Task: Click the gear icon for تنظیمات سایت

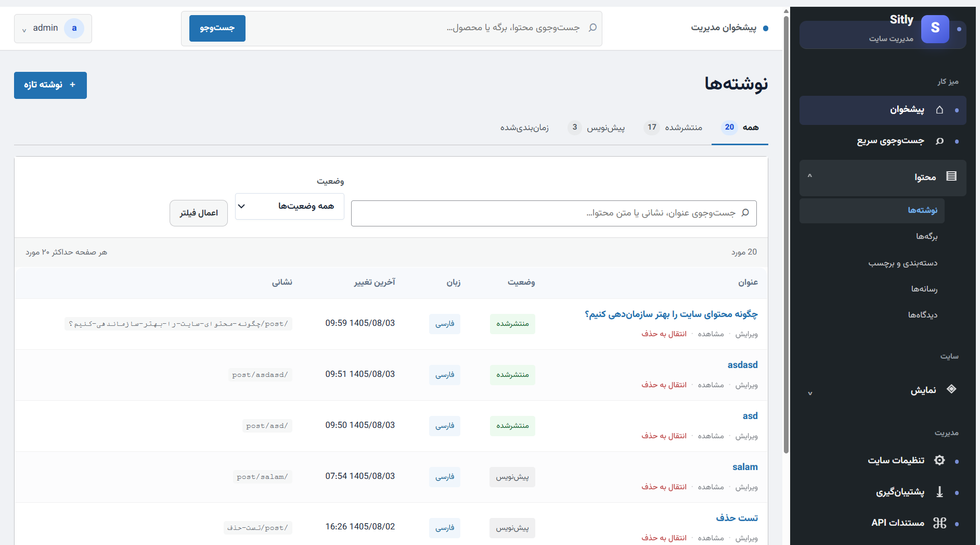Action: point(939,460)
